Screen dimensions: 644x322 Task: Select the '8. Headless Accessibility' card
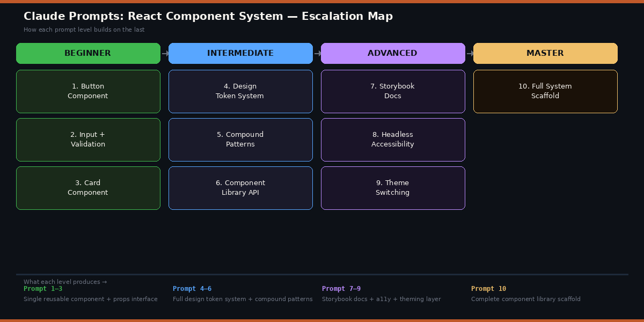(393, 140)
